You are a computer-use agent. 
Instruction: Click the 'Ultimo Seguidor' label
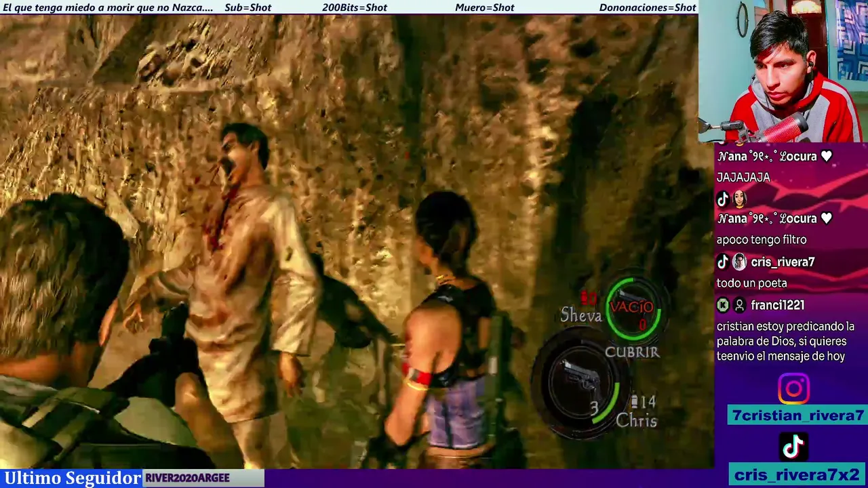pyautogui.click(x=72, y=478)
